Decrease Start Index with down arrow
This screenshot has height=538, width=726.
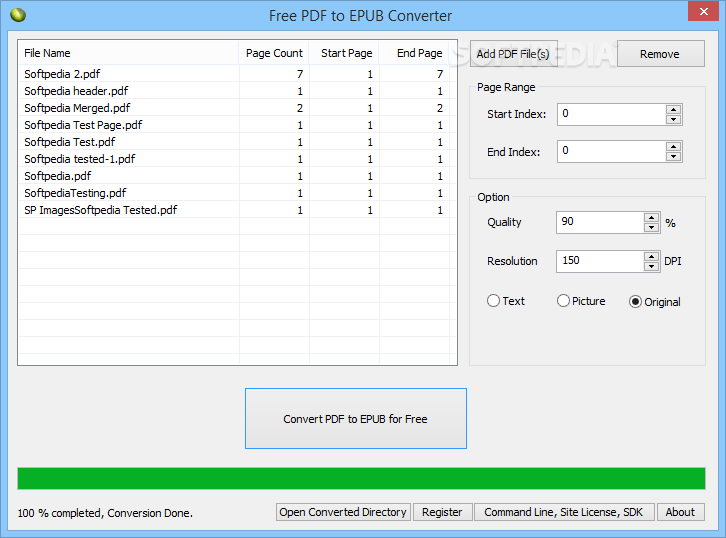(x=673, y=119)
